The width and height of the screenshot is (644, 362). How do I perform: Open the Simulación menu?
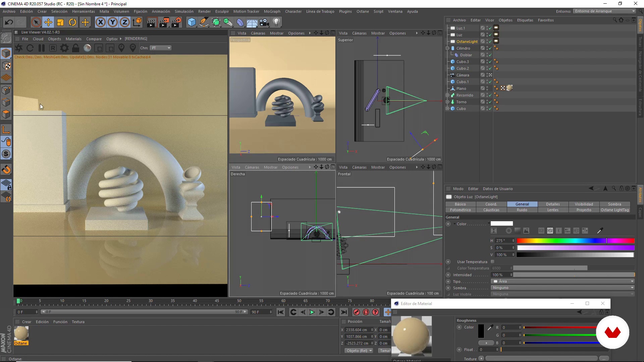pyautogui.click(x=184, y=11)
